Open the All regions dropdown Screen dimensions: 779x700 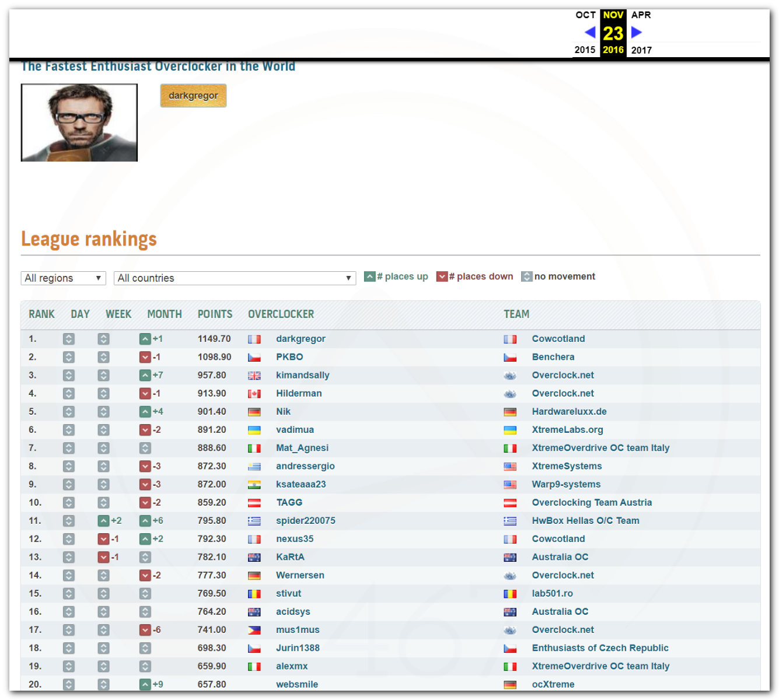[63, 278]
